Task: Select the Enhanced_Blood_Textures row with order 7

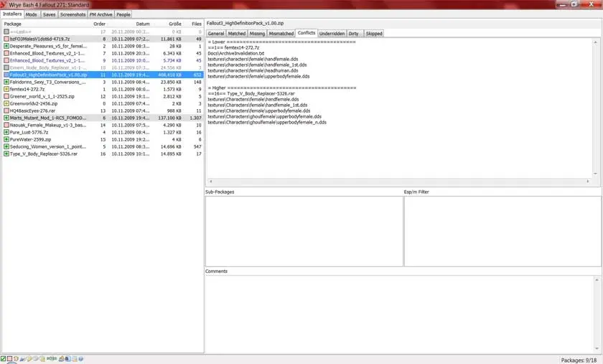Action: pos(103,53)
